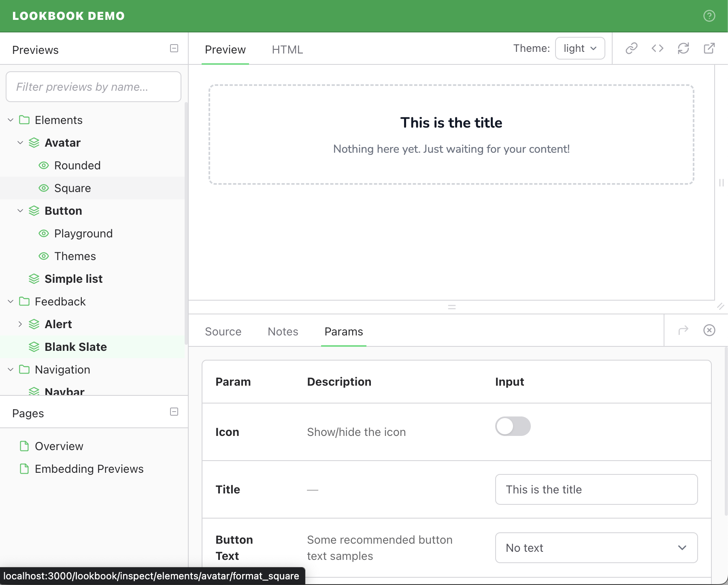Switch to the Preview tab

pos(225,49)
